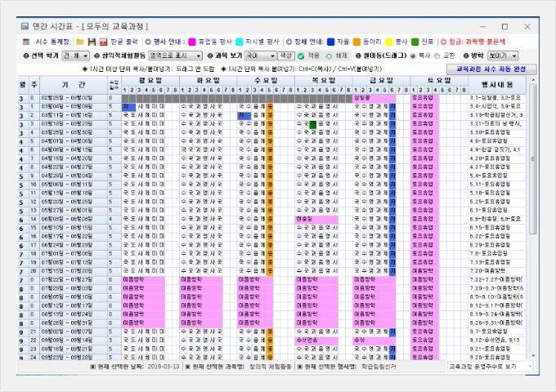Click the open folder icon in the toolbar

point(80,42)
